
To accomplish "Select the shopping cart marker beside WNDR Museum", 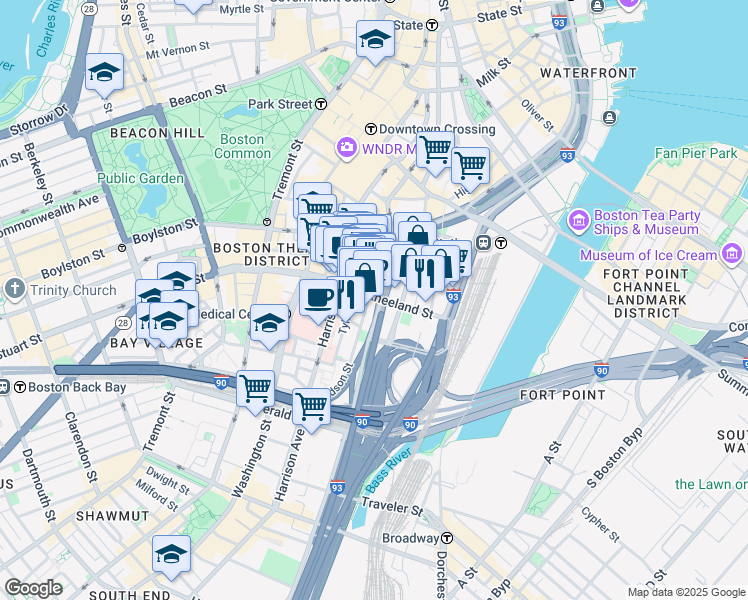I will coord(435,154).
